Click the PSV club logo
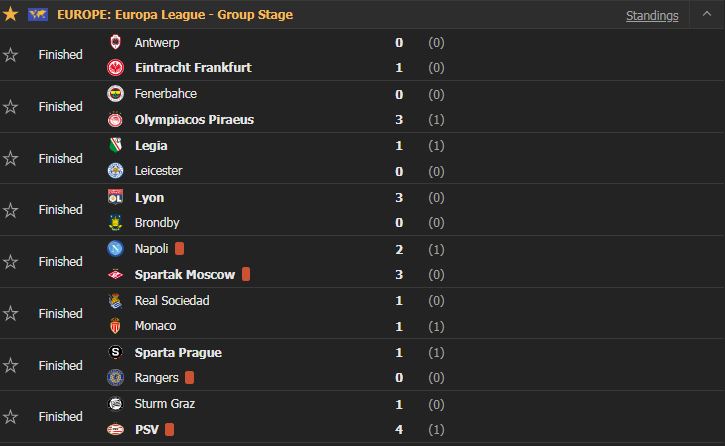This screenshot has width=725, height=446. click(x=115, y=430)
